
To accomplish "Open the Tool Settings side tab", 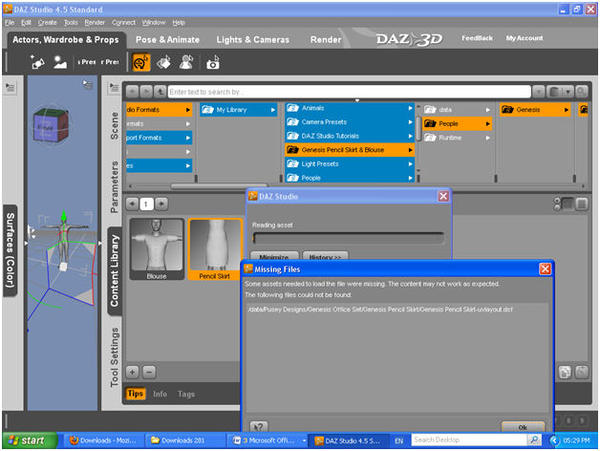I will coord(114,357).
